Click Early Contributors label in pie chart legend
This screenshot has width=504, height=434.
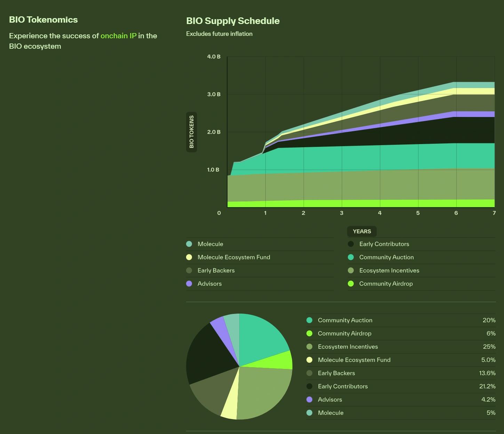343,386
